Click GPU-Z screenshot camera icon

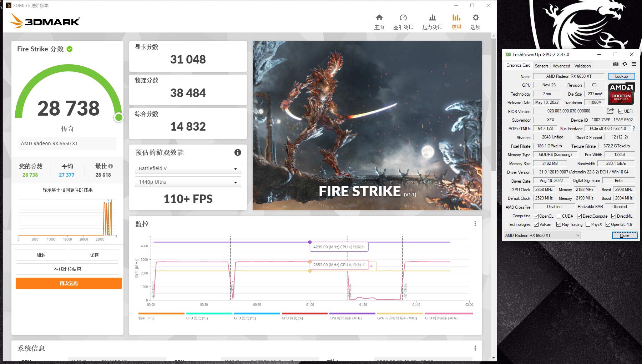point(616,64)
